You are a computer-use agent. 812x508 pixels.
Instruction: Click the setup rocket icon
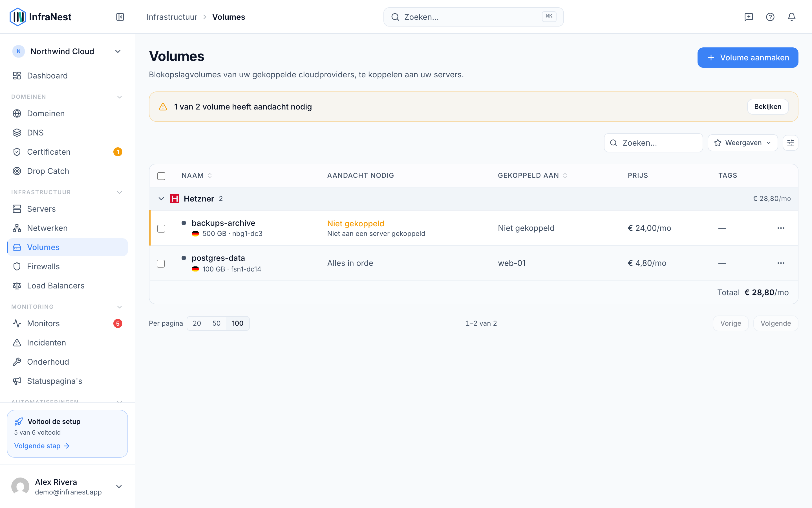[19, 421]
